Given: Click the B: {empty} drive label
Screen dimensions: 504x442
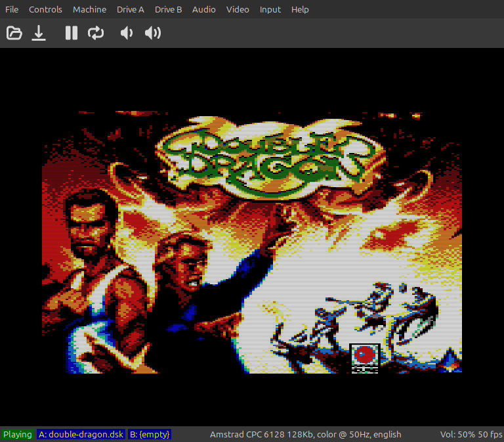Looking at the screenshot, I should point(150,434).
